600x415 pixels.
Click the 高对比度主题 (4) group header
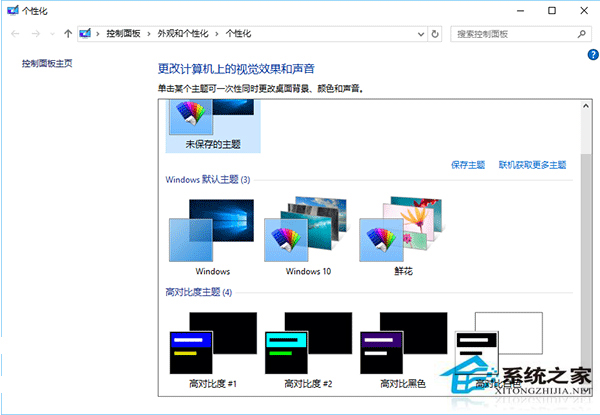tap(199, 292)
